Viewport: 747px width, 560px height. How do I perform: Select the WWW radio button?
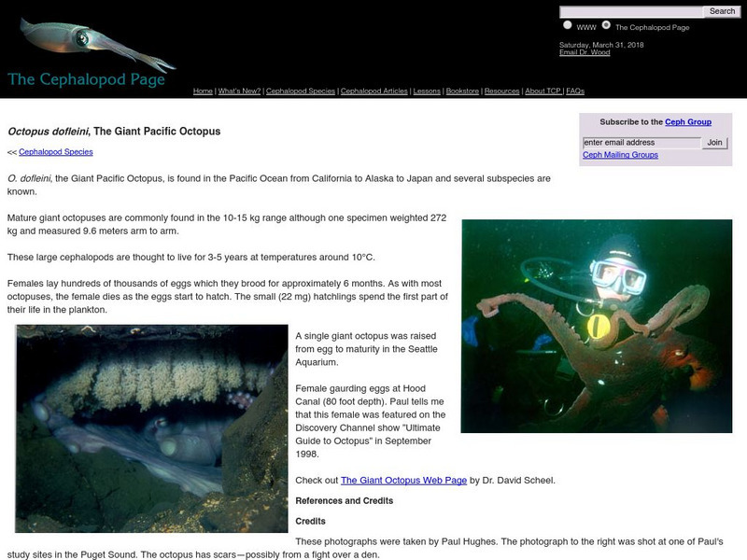coord(567,26)
